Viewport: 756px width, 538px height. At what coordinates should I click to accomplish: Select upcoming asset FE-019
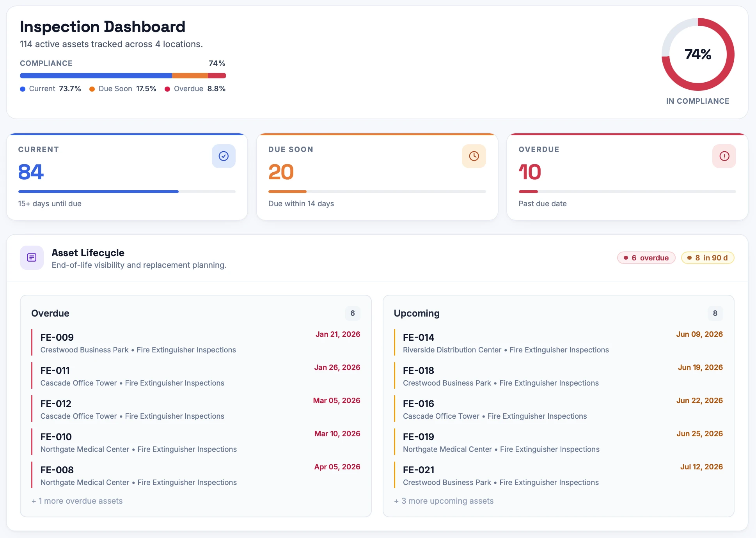(559, 442)
